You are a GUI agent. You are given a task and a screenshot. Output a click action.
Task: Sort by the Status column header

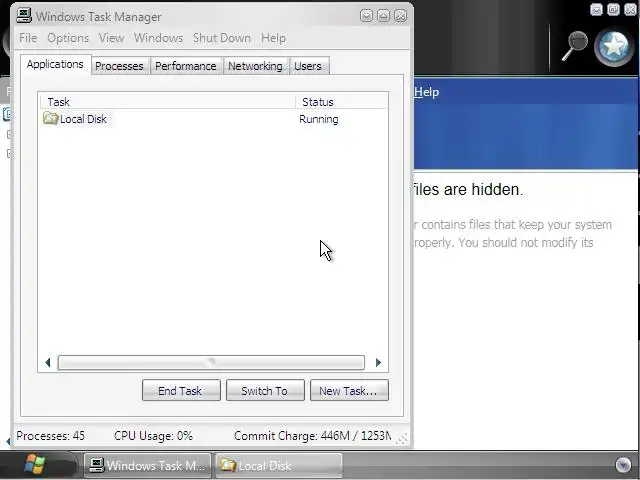tap(342, 102)
